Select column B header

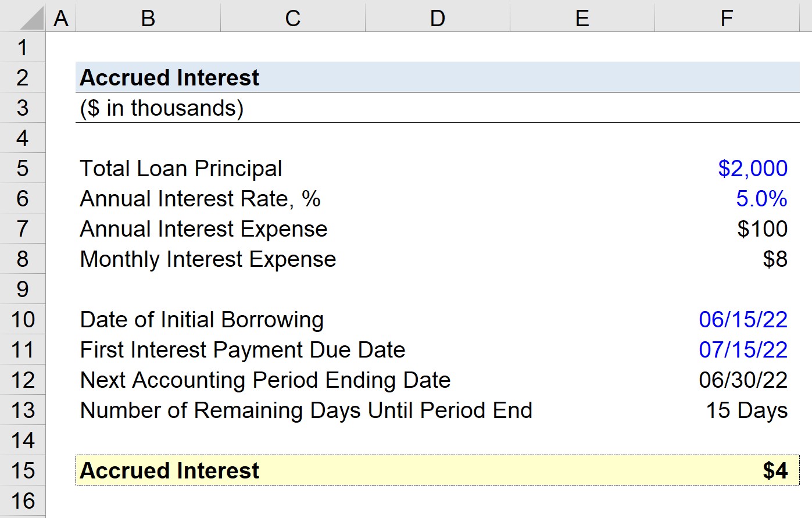pyautogui.click(x=148, y=17)
